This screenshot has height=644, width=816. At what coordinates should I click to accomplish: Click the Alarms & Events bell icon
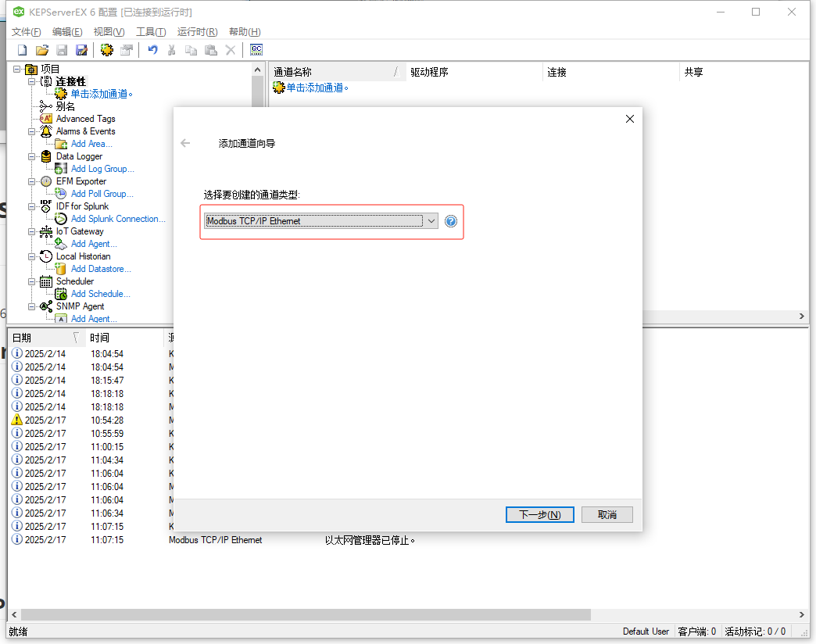click(x=46, y=131)
